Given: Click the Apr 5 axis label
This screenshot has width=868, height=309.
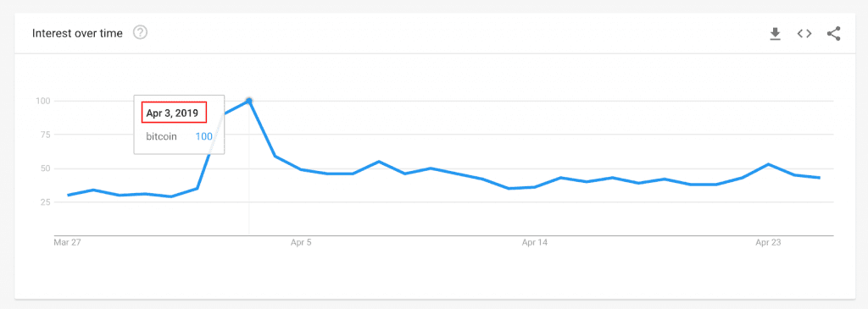Looking at the screenshot, I should pyautogui.click(x=301, y=242).
